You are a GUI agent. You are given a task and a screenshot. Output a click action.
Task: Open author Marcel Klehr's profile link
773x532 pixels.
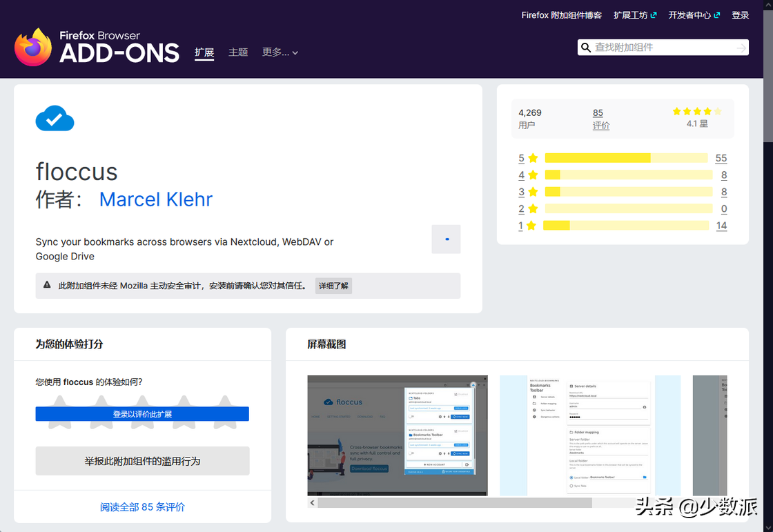[x=156, y=199]
